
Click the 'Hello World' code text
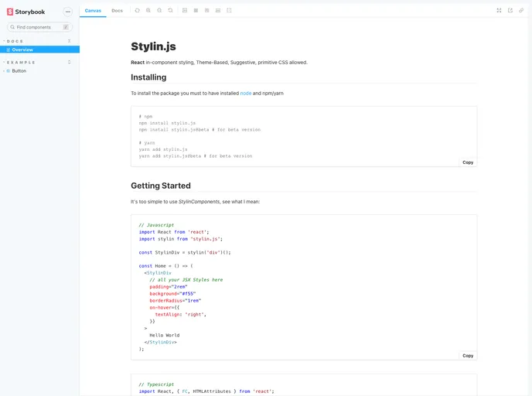click(x=165, y=335)
